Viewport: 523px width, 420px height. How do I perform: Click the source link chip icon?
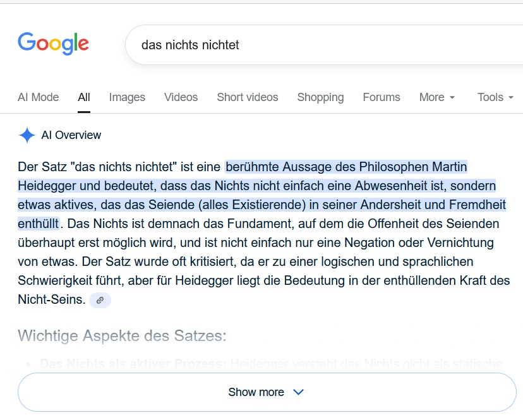coord(100,301)
